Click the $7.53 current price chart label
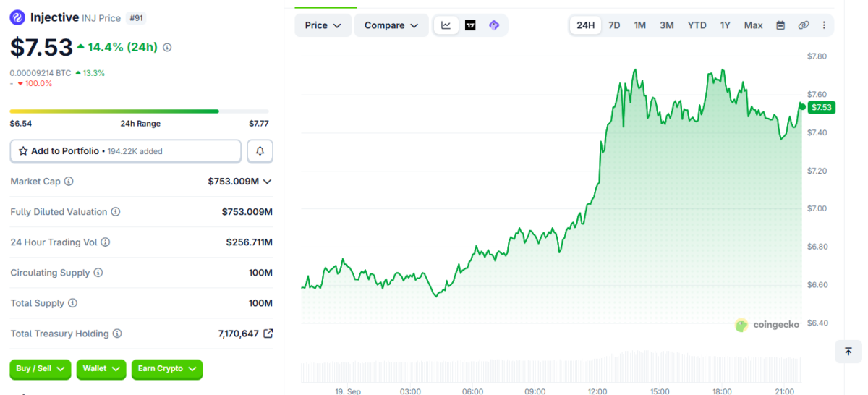 tap(822, 107)
